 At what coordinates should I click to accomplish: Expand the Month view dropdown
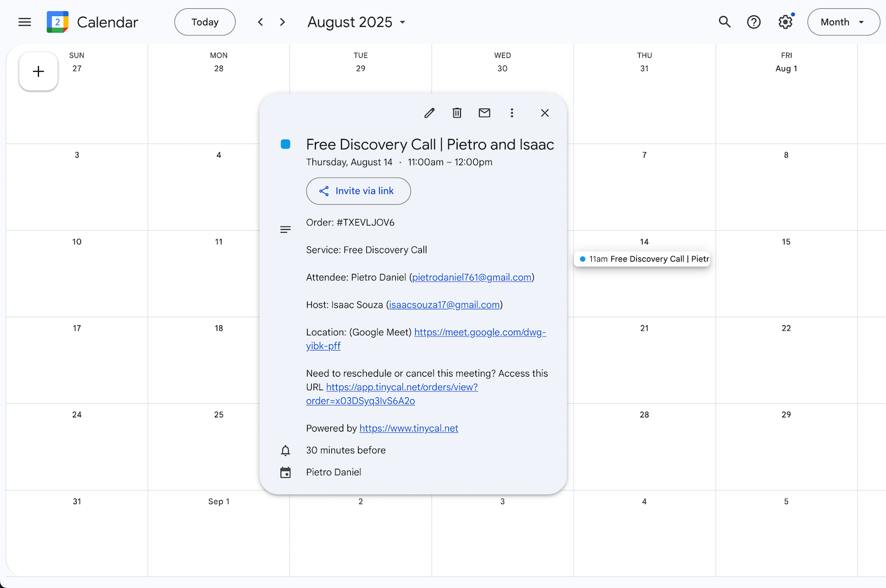click(843, 22)
